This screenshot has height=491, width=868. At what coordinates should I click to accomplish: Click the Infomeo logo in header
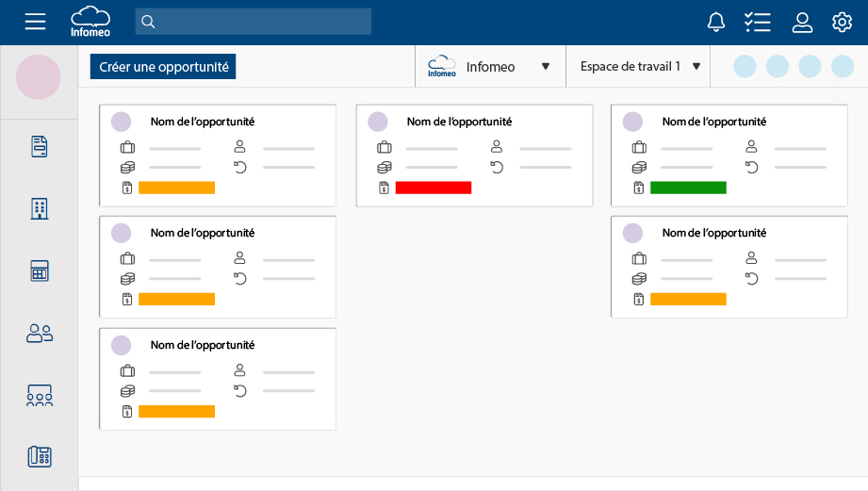[90, 21]
